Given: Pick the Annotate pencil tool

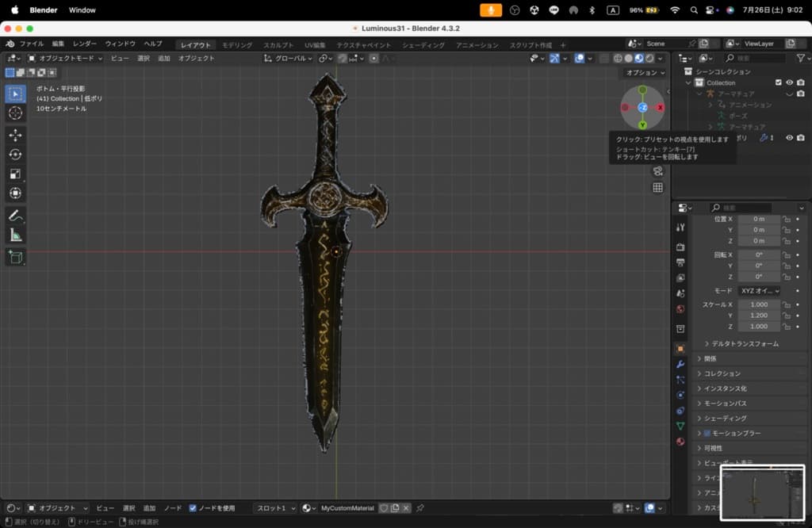Looking at the screenshot, I should 15,215.
